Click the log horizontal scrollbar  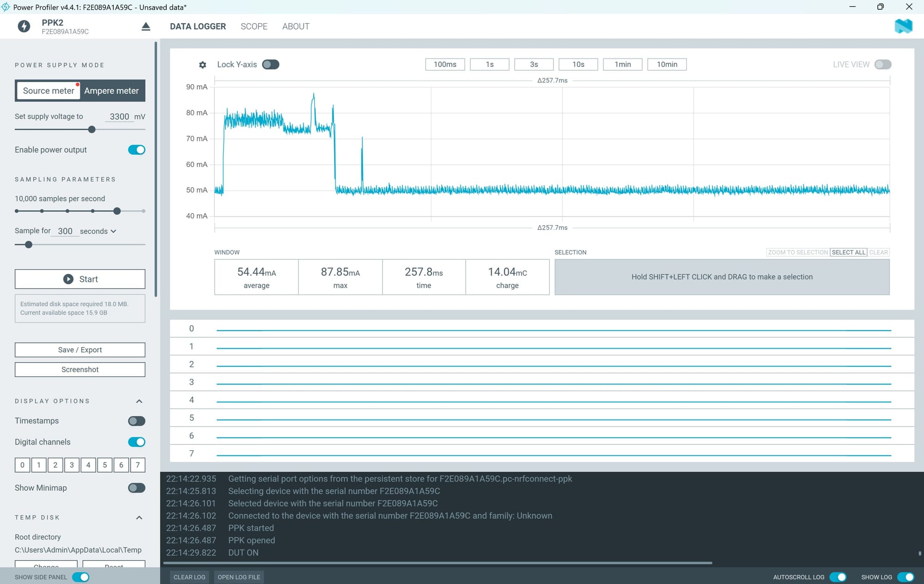(x=438, y=563)
